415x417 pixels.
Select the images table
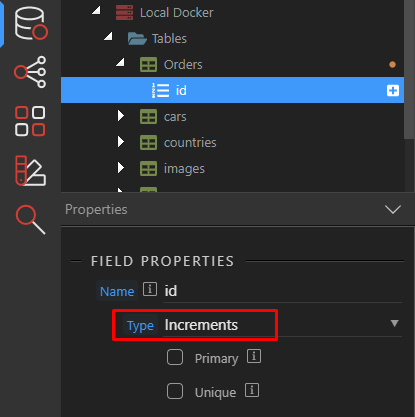[184, 169]
